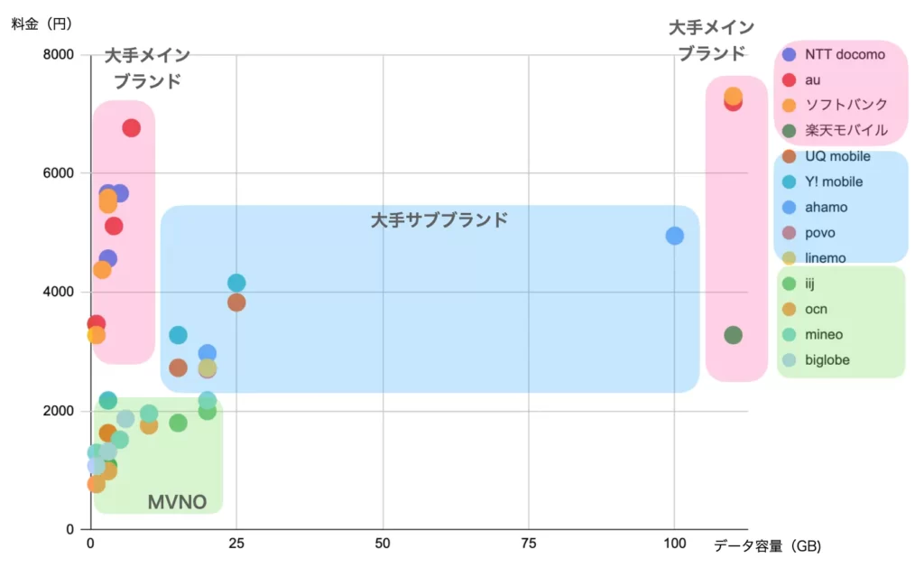Click the blue ahamo data point at 100GB

pyautogui.click(x=674, y=236)
